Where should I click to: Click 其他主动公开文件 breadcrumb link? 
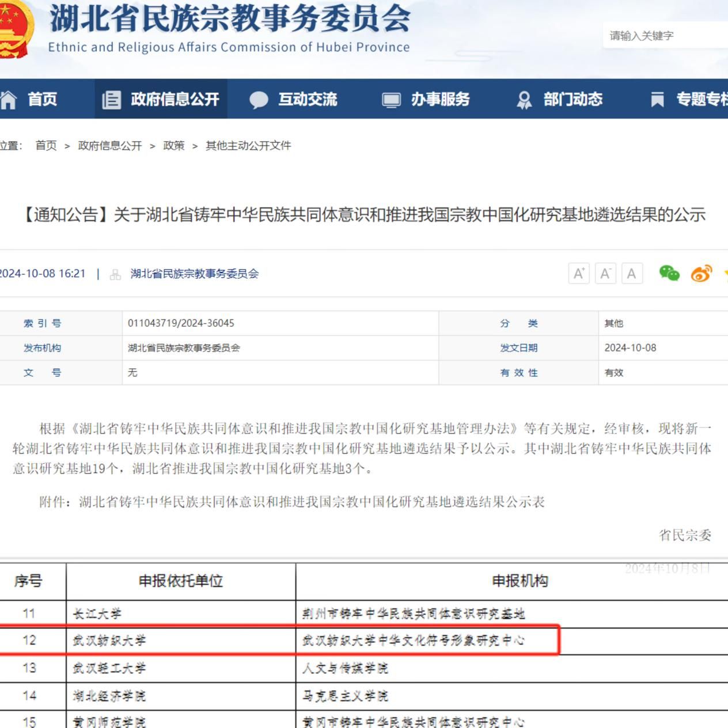(x=248, y=146)
